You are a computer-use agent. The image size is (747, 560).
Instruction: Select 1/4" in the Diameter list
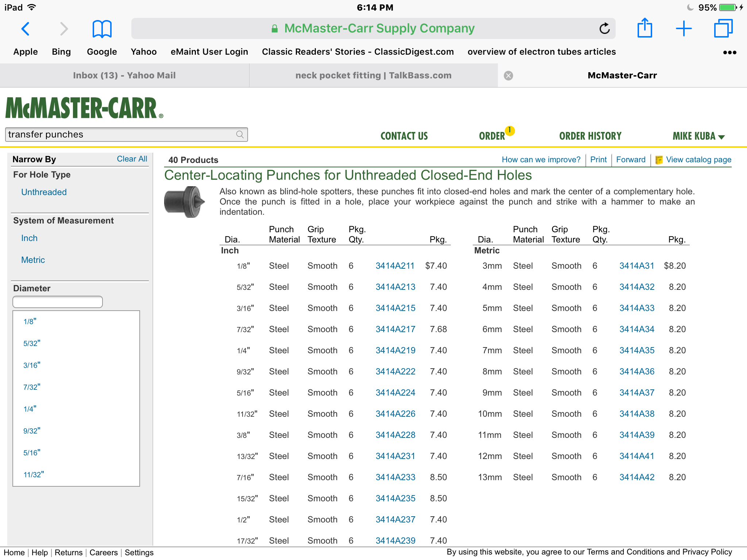[x=30, y=409]
